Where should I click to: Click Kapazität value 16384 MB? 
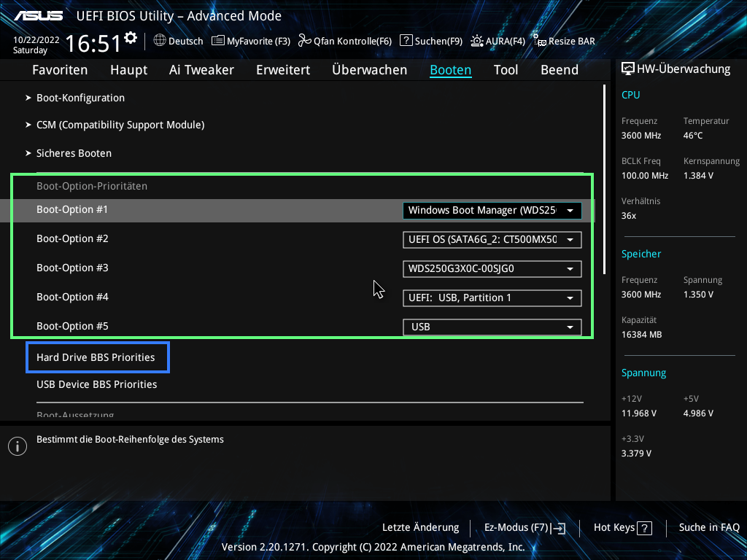pyautogui.click(x=642, y=334)
